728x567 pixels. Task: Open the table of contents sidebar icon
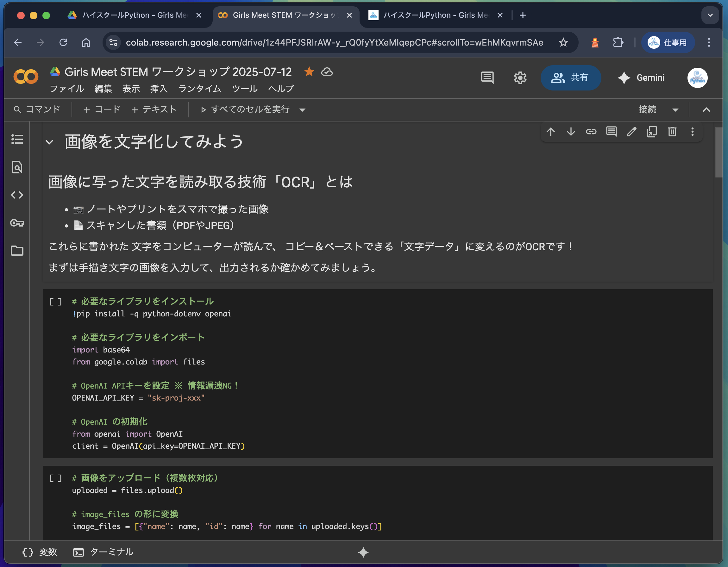click(17, 139)
